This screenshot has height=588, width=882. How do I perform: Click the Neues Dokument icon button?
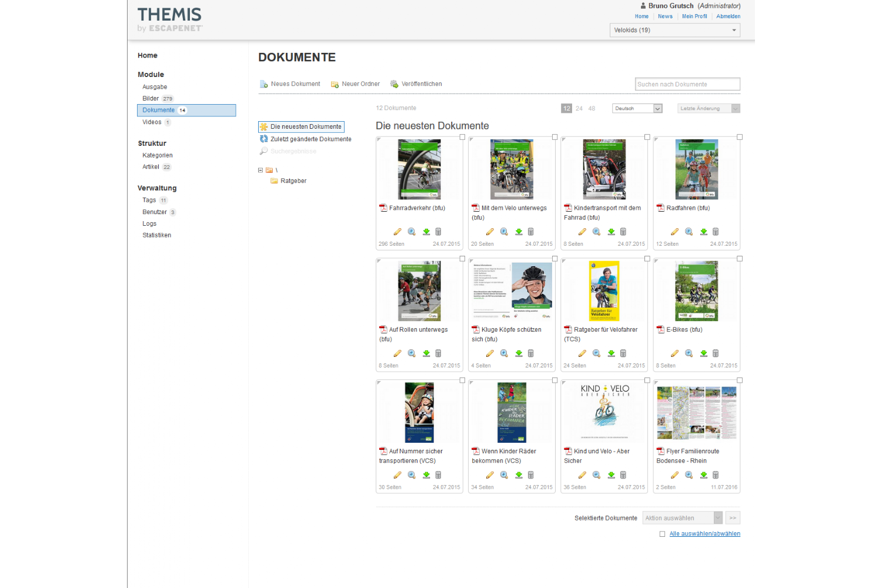pos(264,84)
